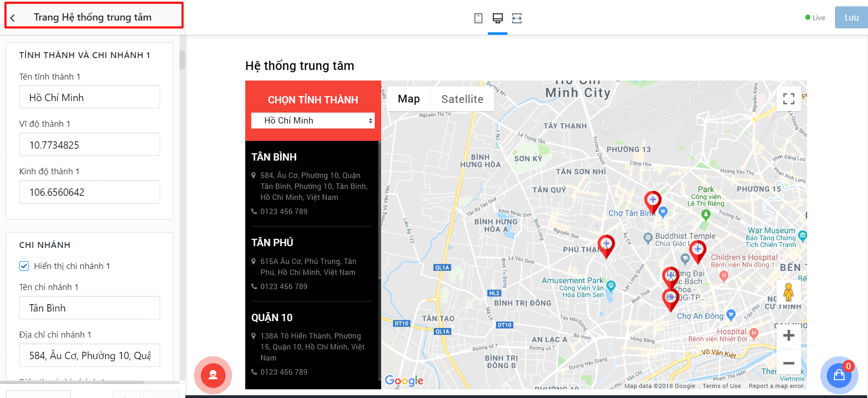Click the Đầm Sen amusement park marker
This screenshot has width=868, height=398.
point(610,286)
